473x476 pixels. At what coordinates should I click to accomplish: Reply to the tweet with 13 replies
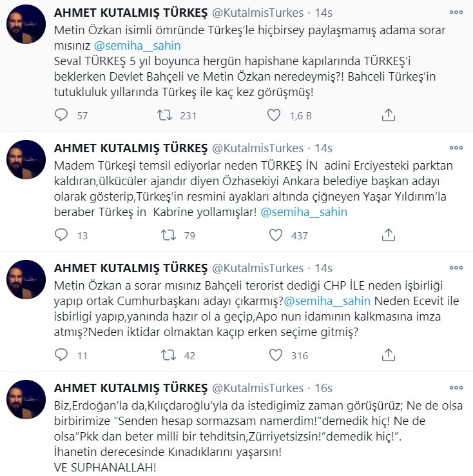pyautogui.click(x=61, y=235)
